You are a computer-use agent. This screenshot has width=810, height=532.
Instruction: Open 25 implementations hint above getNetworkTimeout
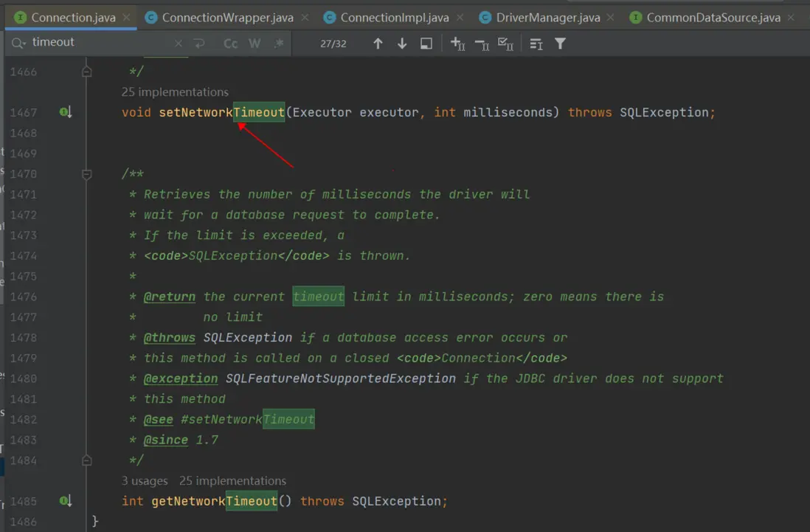click(232, 481)
